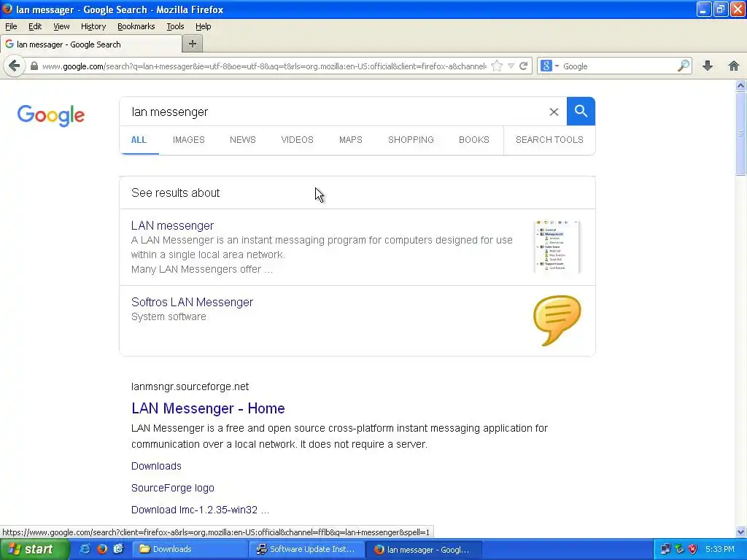This screenshot has width=747, height=560.
Task: Click the magnifier in Firefox search box
Action: pos(684,66)
